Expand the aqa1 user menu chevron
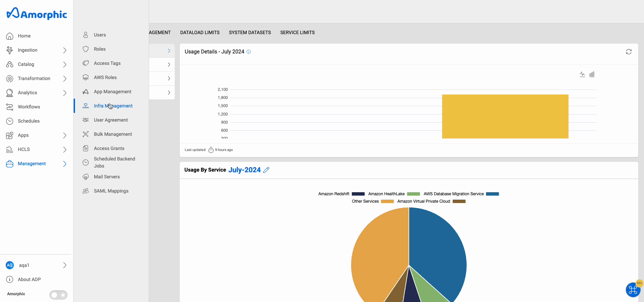 (65, 265)
